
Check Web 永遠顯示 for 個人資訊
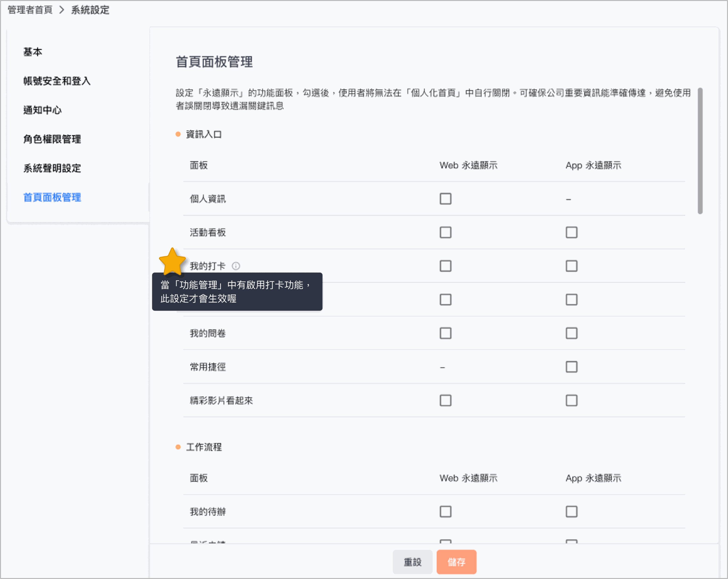click(445, 199)
